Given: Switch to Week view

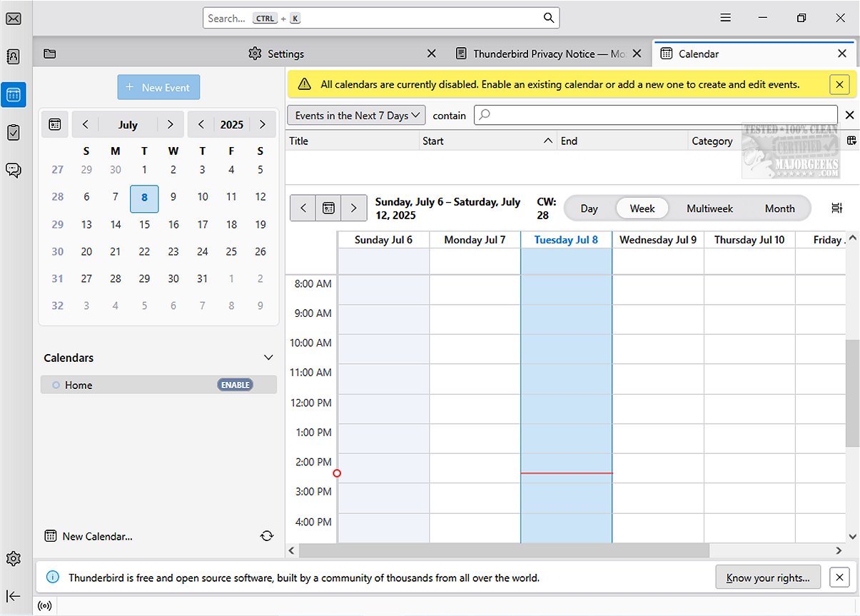Looking at the screenshot, I should 642,208.
